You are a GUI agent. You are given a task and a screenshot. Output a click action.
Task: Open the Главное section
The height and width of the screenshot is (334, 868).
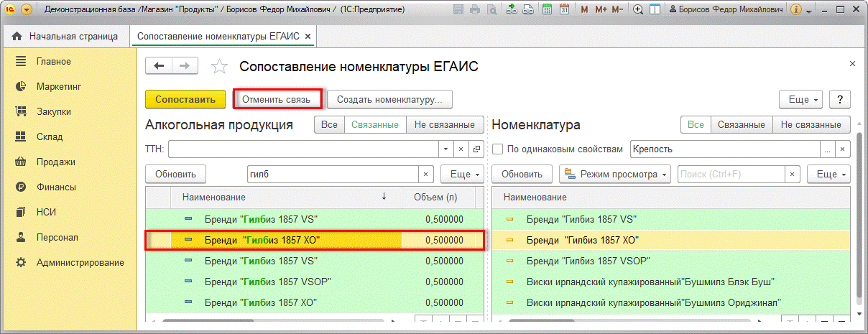pos(53,61)
